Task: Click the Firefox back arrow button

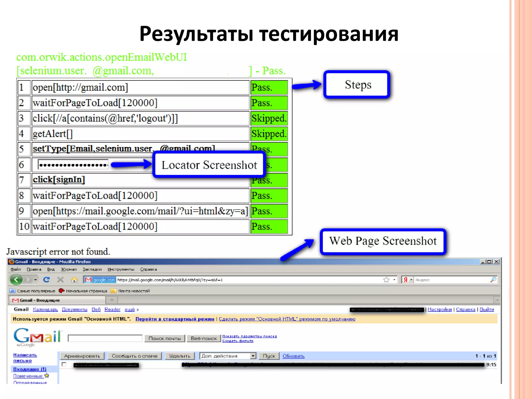Action: pos(16,280)
